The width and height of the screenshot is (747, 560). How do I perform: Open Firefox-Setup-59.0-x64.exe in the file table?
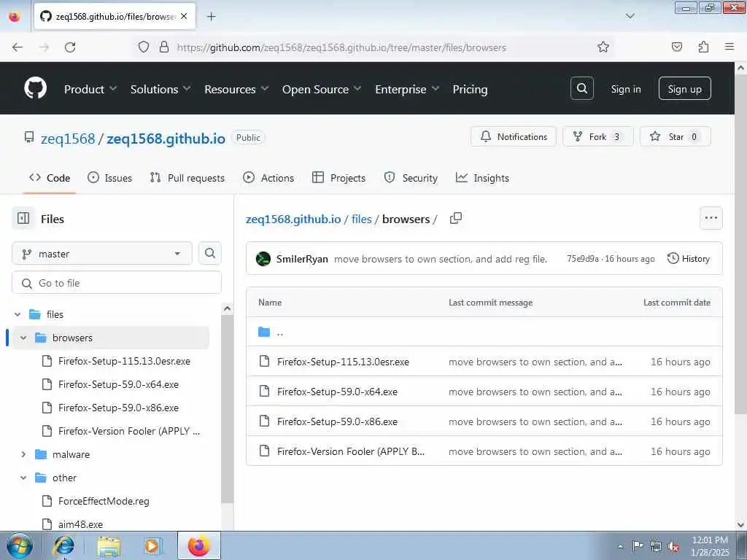click(x=337, y=392)
